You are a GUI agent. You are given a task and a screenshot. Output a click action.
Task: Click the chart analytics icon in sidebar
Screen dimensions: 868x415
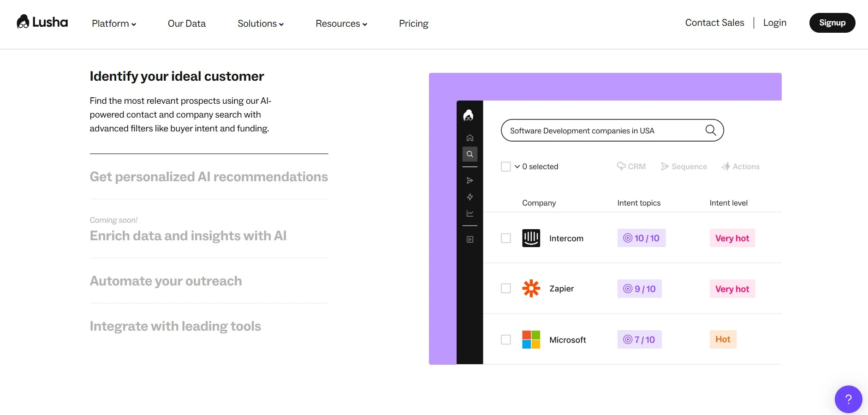[470, 213]
